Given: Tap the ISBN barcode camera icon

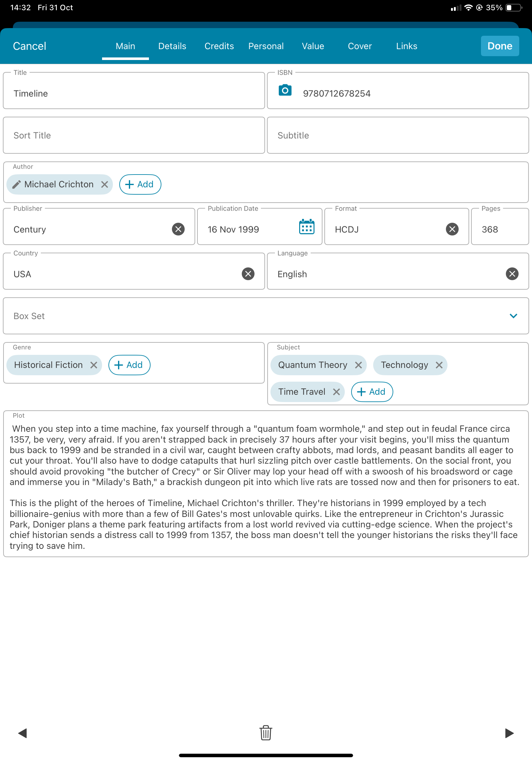Looking at the screenshot, I should click(284, 90).
